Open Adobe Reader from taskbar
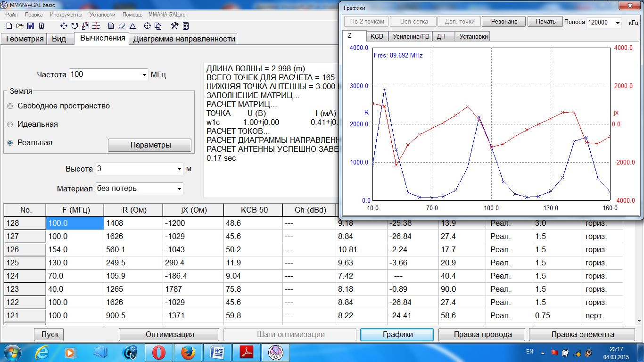Screen dimensions: 644x362 point(247,352)
